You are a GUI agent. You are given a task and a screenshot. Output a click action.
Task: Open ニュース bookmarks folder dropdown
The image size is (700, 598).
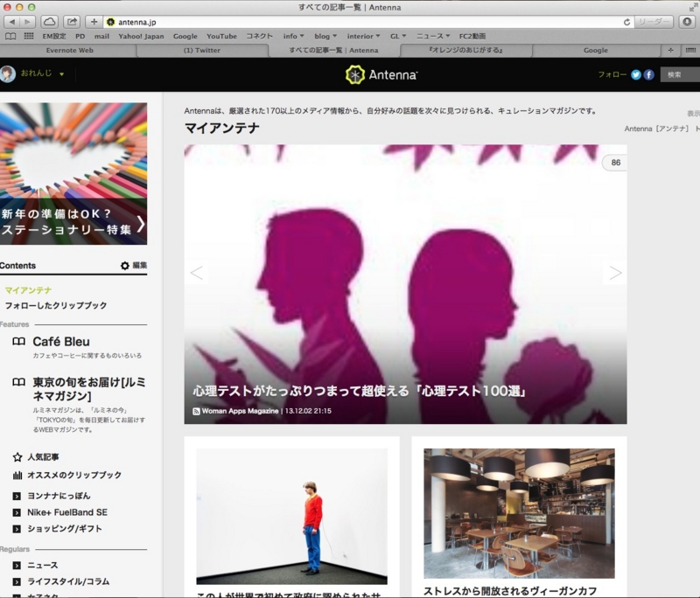pos(433,36)
